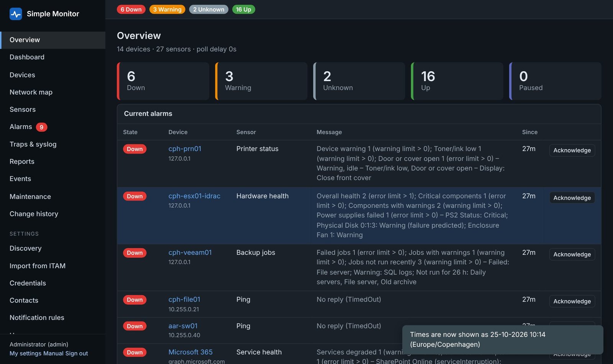Click the 3 Warning status pill

coord(167,9)
